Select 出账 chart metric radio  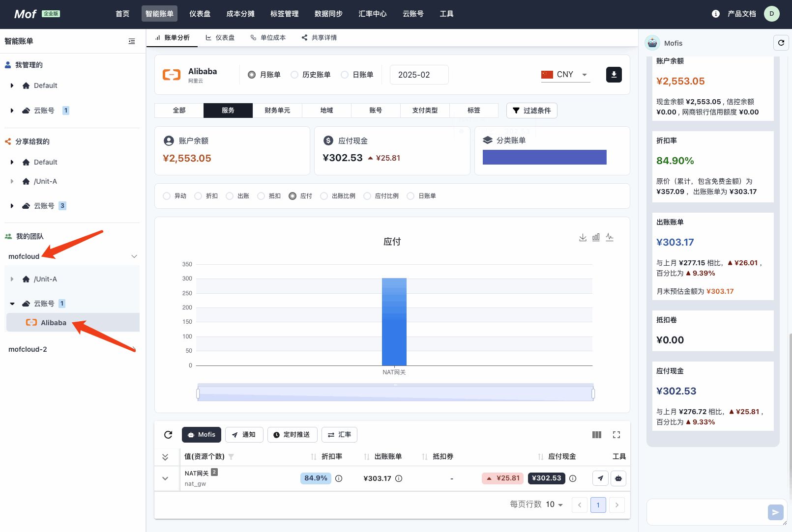[x=230, y=196]
